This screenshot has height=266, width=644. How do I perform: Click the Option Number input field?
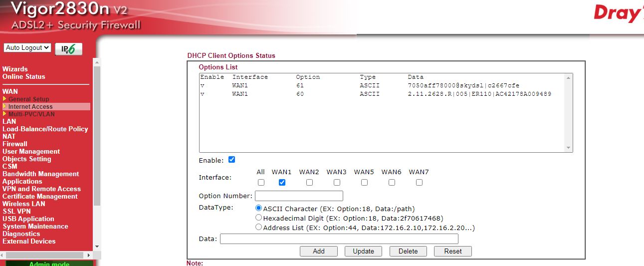click(x=299, y=196)
